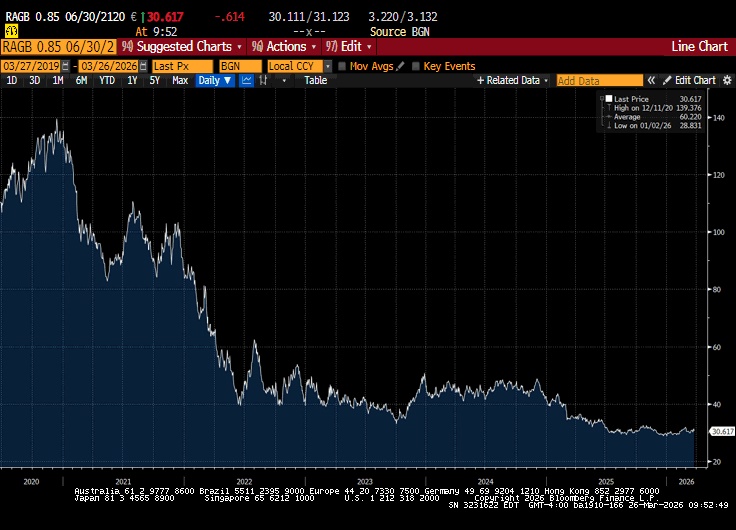Viewport: 736px width, 530px height.
Task: Open the Actions menu
Action: (284, 46)
